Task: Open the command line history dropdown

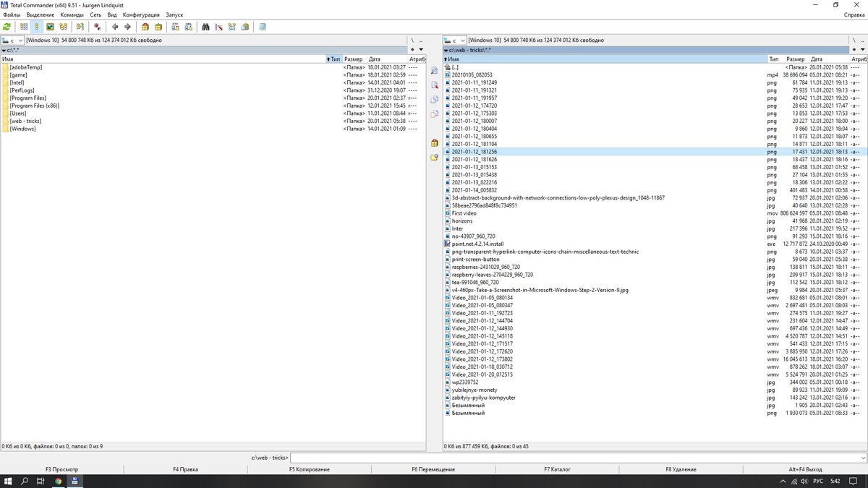Action: click(x=862, y=458)
